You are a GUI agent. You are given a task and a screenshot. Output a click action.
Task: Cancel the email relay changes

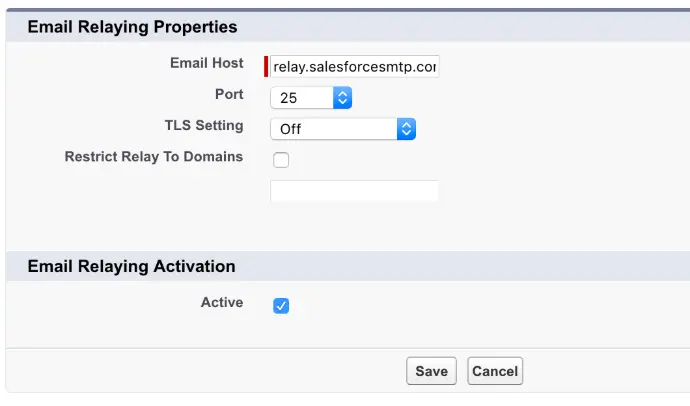(x=495, y=371)
